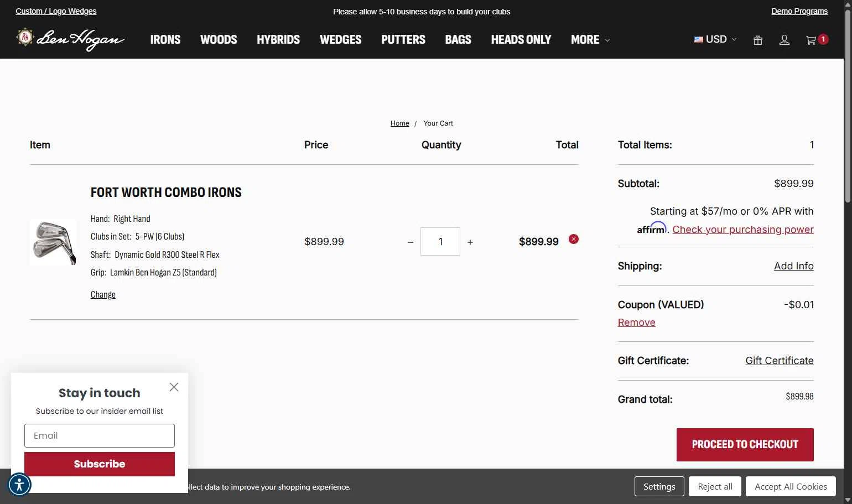The width and height of the screenshot is (852, 504).
Task: Open the accessibility widget icon
Action: 19,485
